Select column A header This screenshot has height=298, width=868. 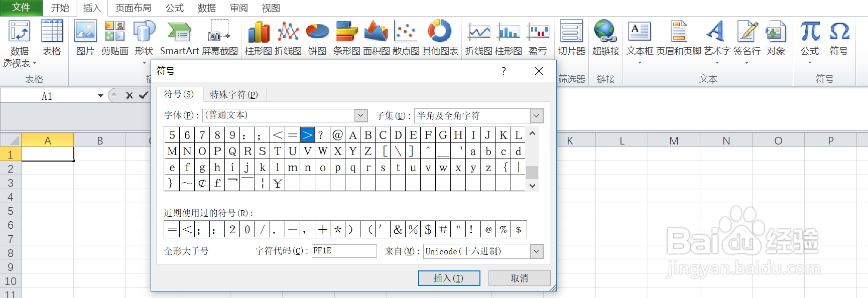(48, 140)
